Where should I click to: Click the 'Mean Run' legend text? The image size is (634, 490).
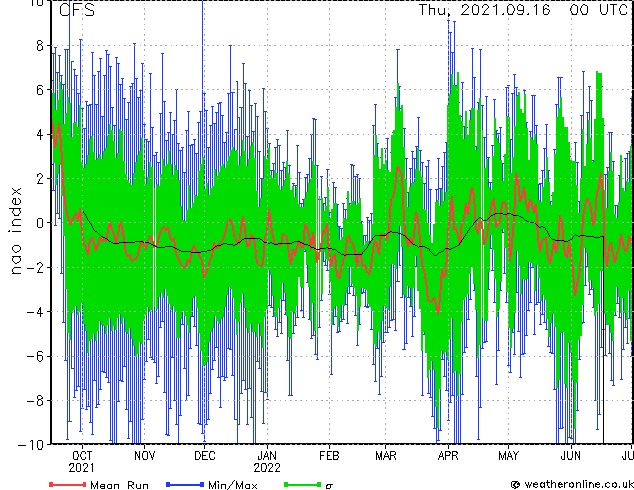[120, 485]
